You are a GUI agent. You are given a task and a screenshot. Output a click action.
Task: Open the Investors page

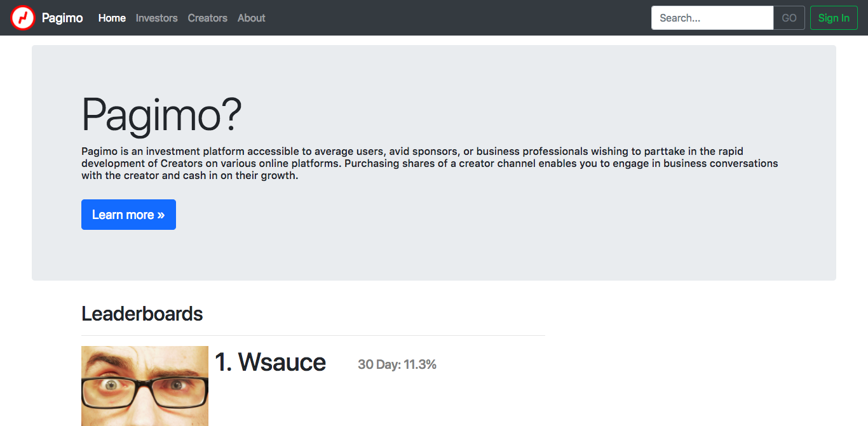point(156,18)
